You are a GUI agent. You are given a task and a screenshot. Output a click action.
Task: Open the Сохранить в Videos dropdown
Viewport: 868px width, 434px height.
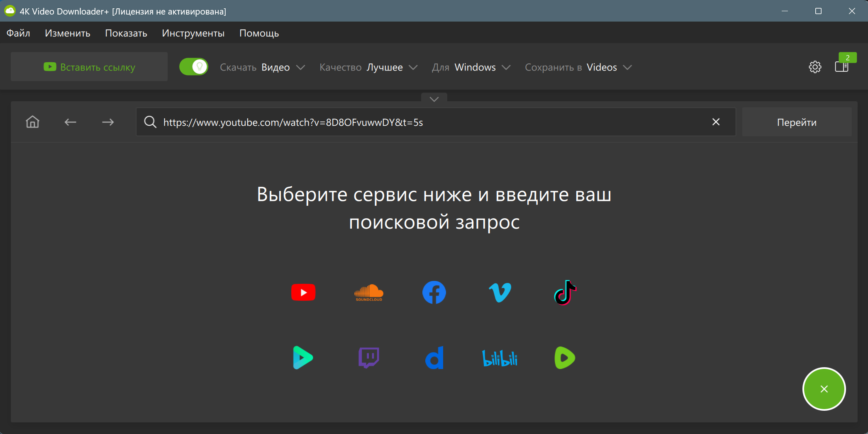pos(578,67)
